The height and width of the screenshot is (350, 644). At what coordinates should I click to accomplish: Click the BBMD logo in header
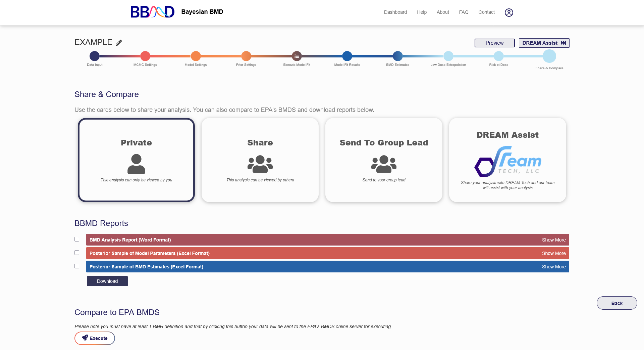point(152,12)
